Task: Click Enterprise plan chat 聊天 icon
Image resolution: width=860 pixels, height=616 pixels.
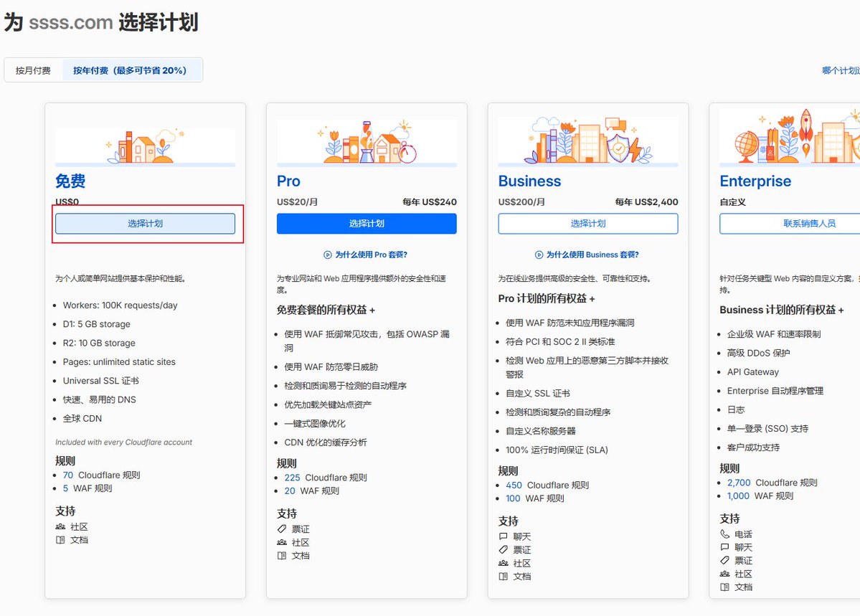Action: click(x=724, y=547)
